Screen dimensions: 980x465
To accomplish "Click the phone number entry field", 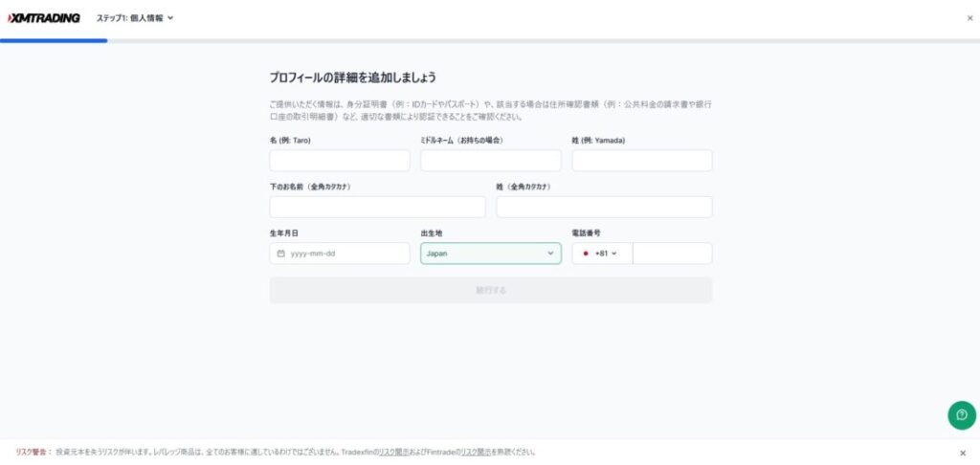I will click(x=672, y=254).
